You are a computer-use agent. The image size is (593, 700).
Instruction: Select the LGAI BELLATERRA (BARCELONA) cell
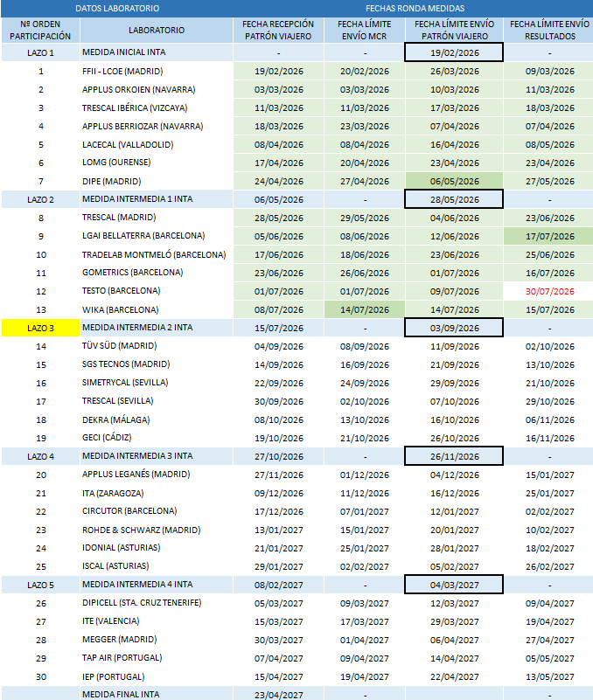click(x=157, y=236)
